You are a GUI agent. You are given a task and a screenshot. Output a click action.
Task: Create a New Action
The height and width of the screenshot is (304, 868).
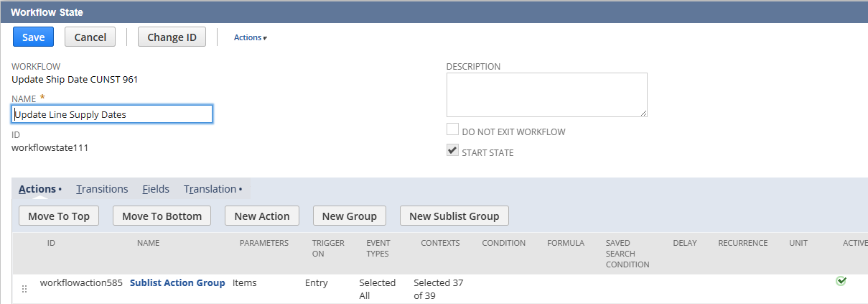click(262, 216)
